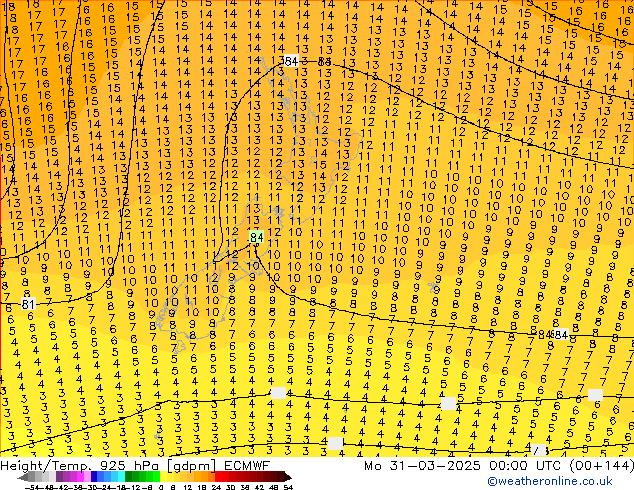This screenshot has height=490, width=634.
Task: Click the Height/Temp. 925 hPa ECMWF title
Action: 135,465
